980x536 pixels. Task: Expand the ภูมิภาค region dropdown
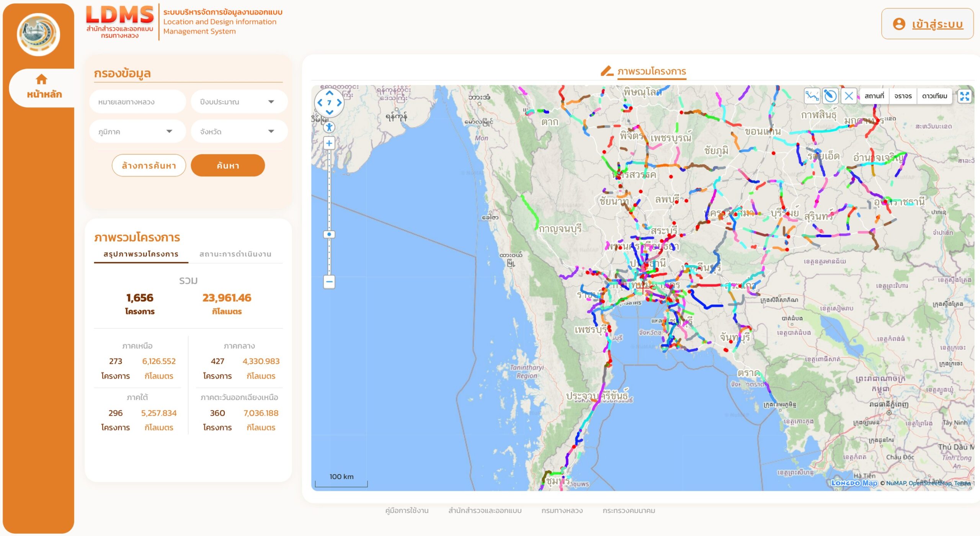(x=137, y=132)
